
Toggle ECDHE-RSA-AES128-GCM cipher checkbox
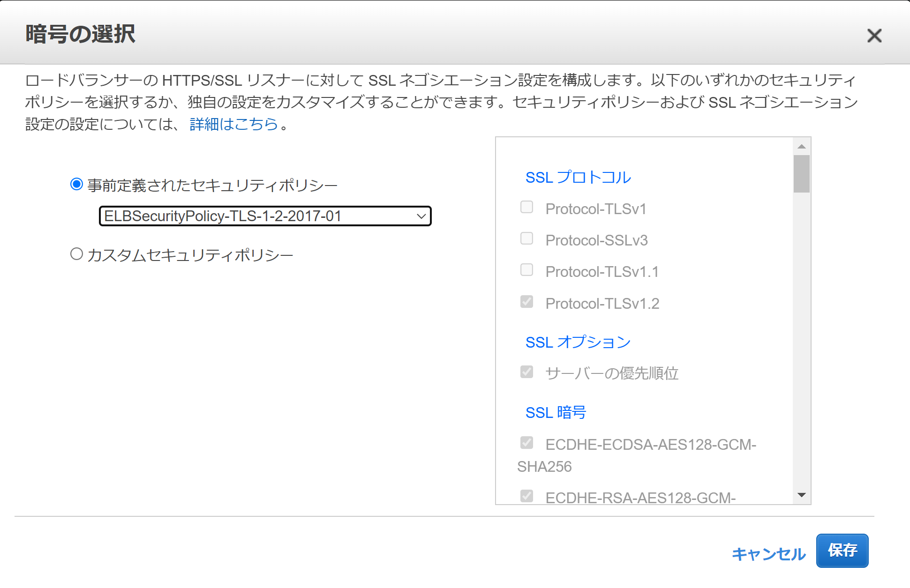click(x=526, y=496)
